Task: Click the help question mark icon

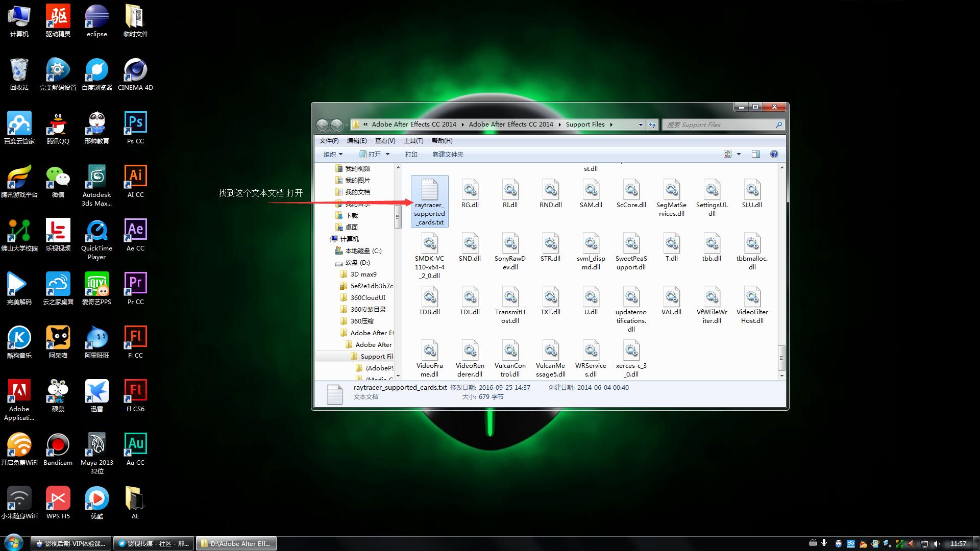Action: tap(774, 154)
